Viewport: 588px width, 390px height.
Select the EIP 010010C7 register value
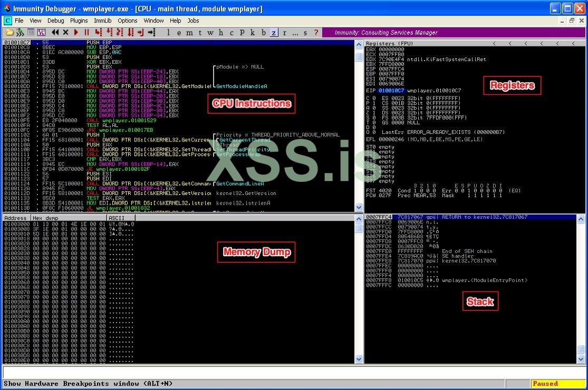point(391,91)
